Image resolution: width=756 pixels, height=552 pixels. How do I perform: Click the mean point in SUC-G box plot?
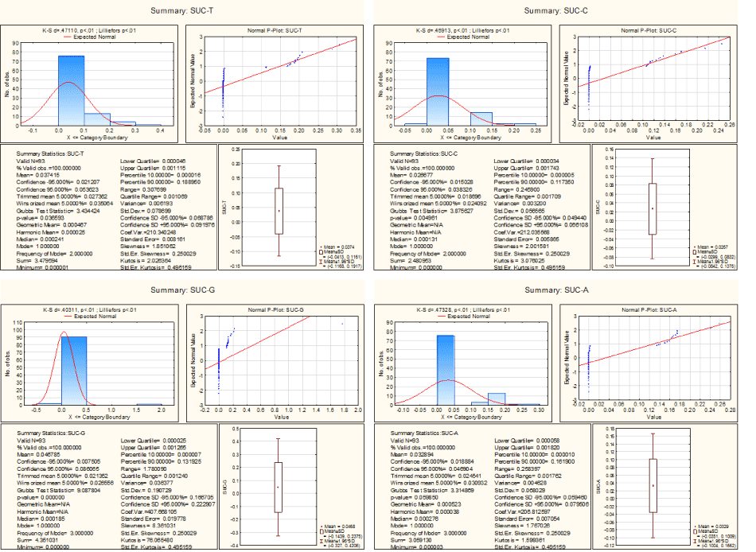pos(279,487)
